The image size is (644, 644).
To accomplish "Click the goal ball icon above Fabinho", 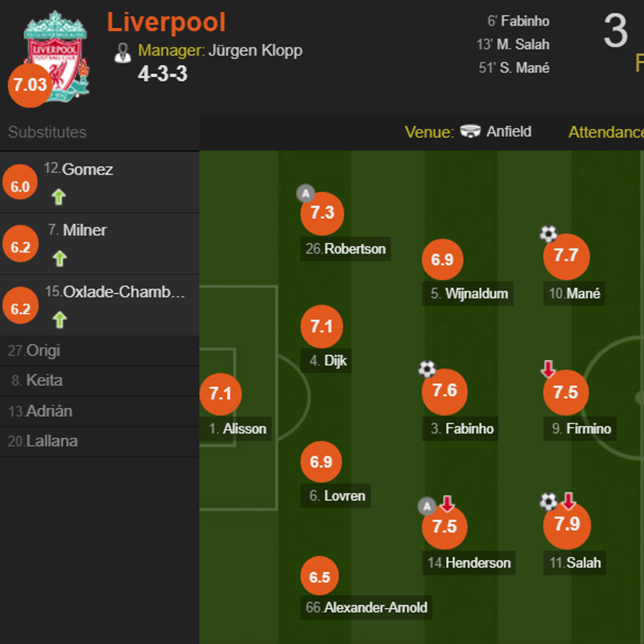I will pyautogui.click(x=427, y=369).
